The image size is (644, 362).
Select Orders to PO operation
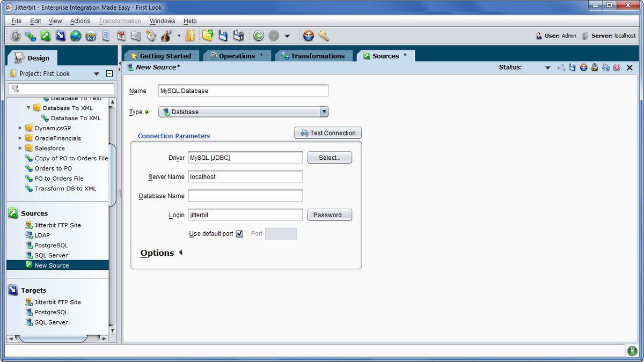point(53,168)
